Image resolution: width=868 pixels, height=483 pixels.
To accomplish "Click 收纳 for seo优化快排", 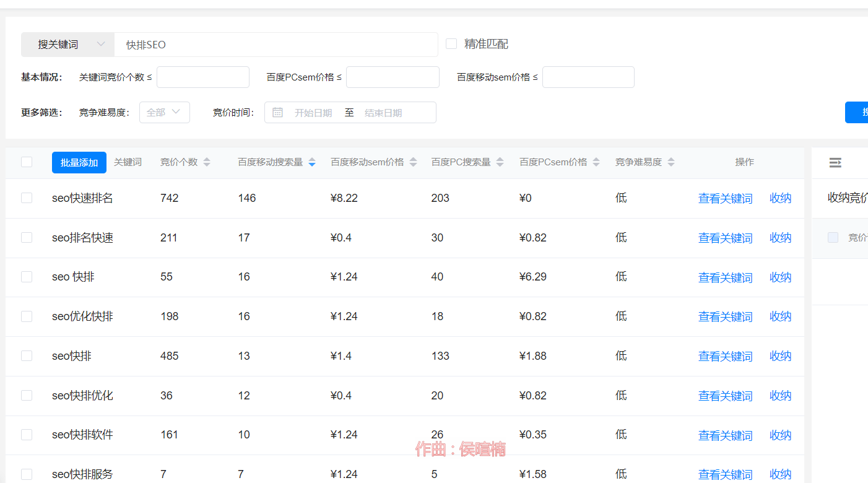I will pyautogui.click(x=780, y=316).
